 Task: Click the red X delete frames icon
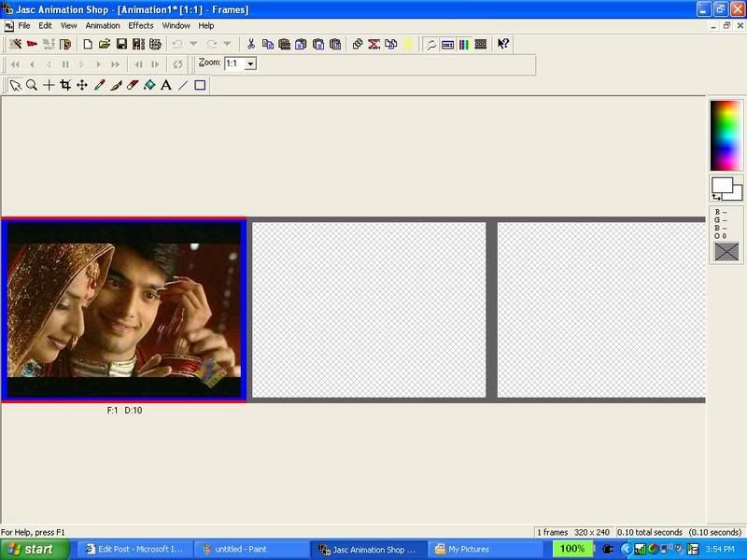(374, 44)
